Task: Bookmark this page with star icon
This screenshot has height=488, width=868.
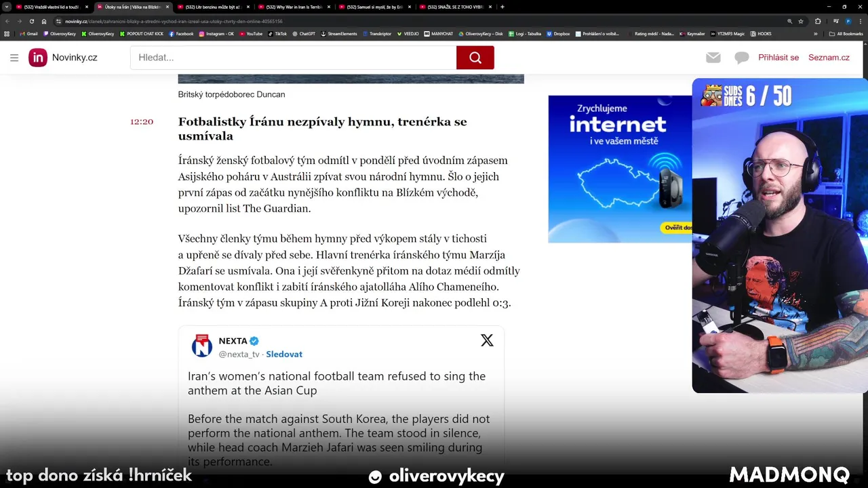Action: click(x=801, y=21)
